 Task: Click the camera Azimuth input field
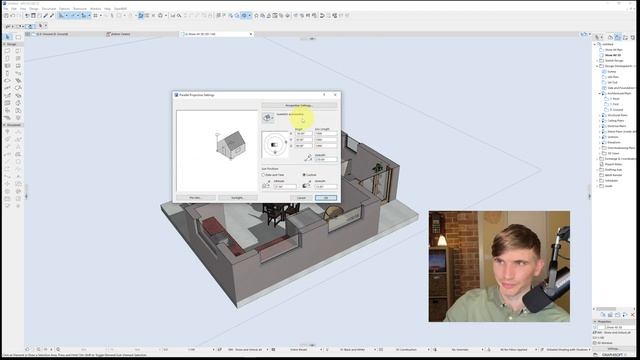pos(326,159)
